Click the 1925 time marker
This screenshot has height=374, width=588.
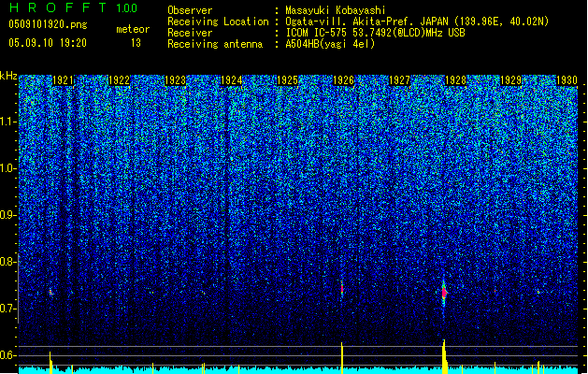pyautogui.click(x=287, y=80)
